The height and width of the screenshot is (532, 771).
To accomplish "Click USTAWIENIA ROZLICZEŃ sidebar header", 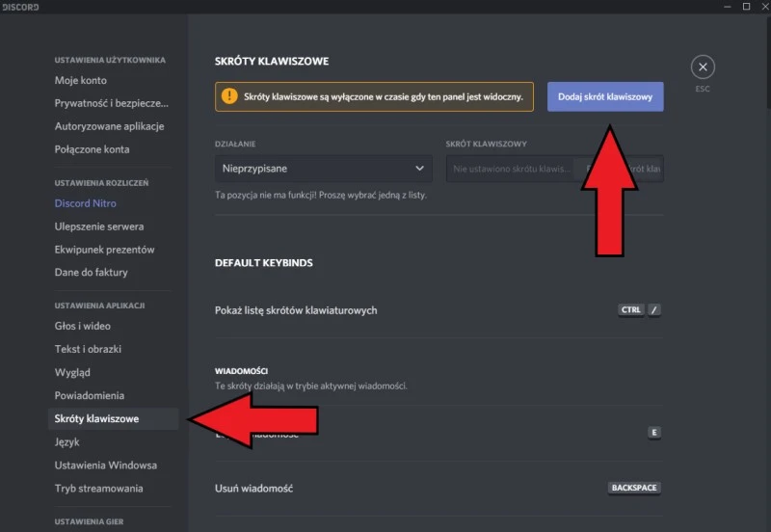I will [101, 183].
